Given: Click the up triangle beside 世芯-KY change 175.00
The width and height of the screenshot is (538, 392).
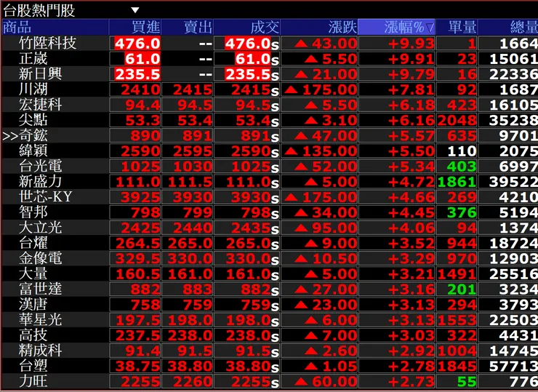Looking at the screenshot, I should point(291,197).
